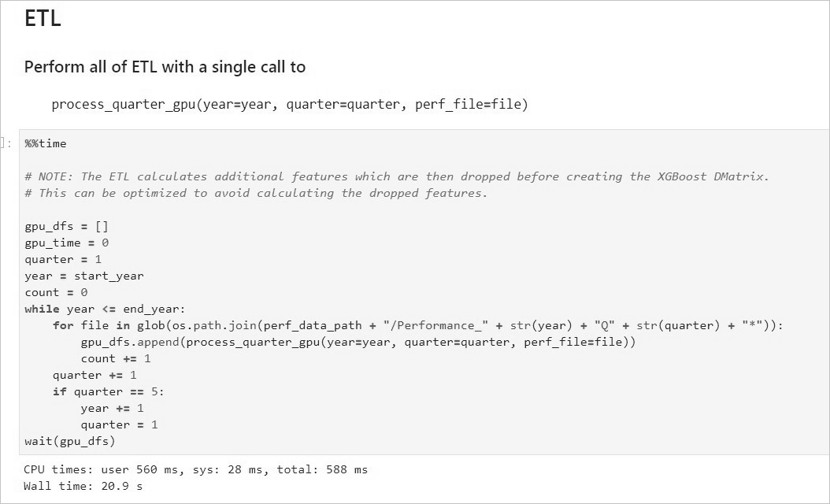Click the 'This can be optimized' comment line

coord(256,193)
